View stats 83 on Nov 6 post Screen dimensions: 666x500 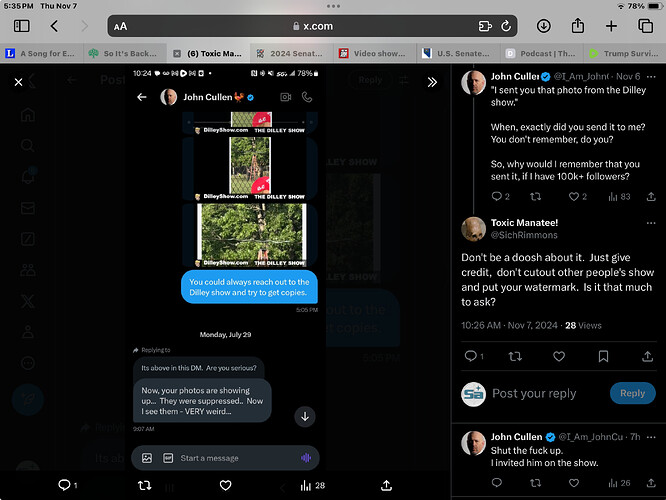(619, 196)
